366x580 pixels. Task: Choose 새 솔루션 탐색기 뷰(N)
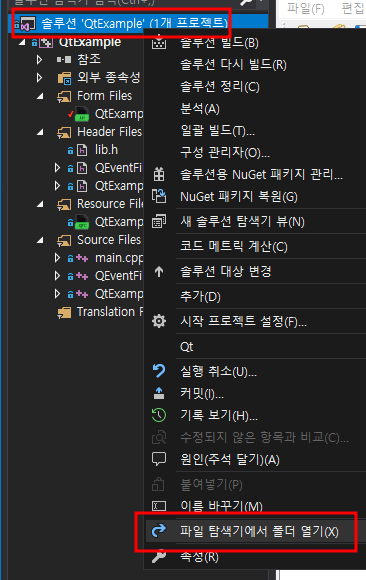242,222
